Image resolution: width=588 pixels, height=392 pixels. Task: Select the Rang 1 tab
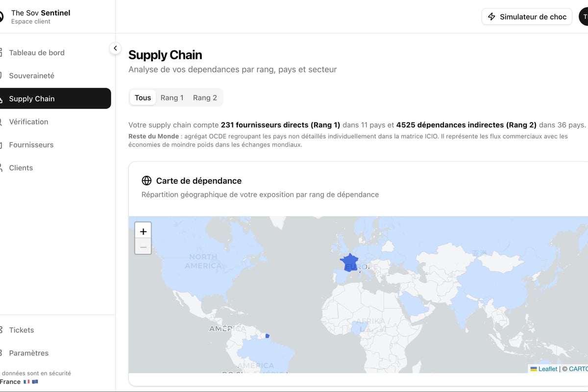(x=172, y=98)
